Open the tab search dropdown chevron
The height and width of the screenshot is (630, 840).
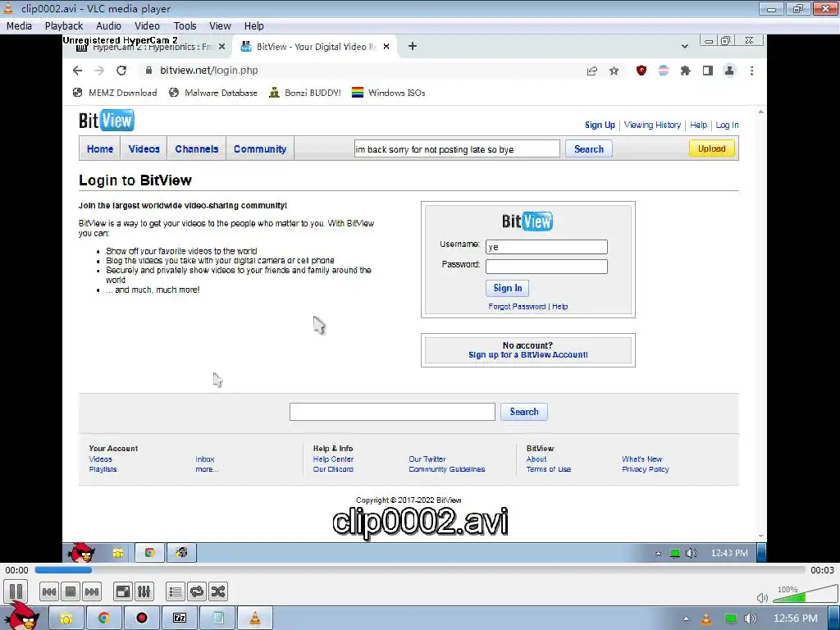tap(685, 47)
